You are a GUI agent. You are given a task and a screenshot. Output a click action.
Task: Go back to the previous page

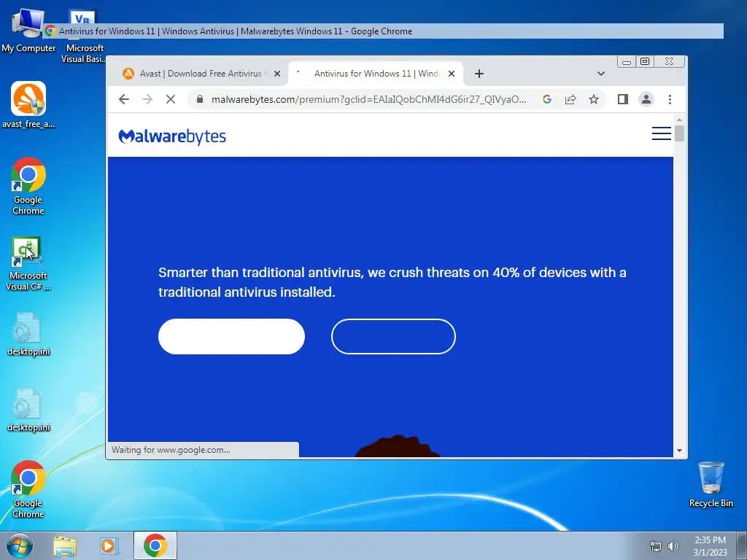tap(124, 99)
